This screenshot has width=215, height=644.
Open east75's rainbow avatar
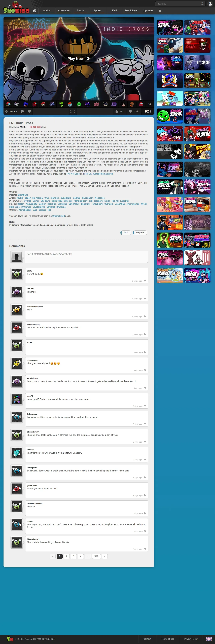pos(17,399)
